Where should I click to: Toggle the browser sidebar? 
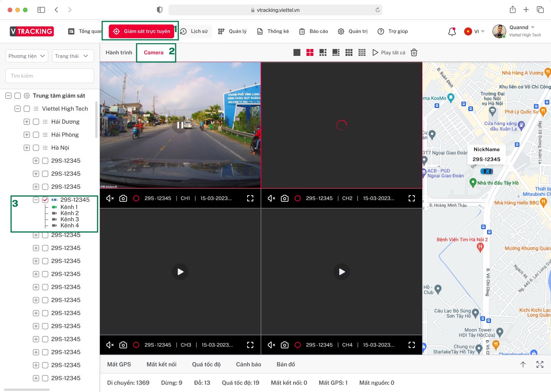pyautogui.click(x=41, y=10)
